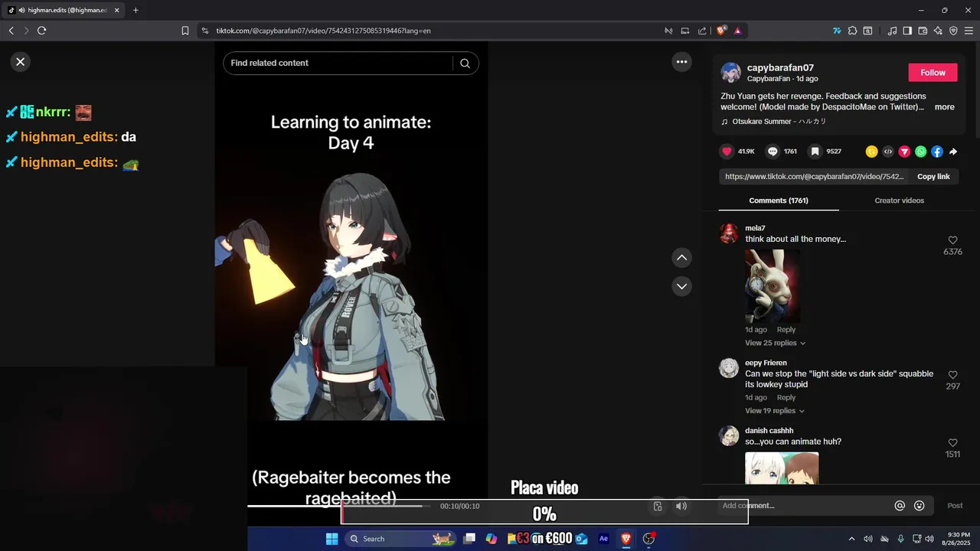This screenshot has height=551, width=980.
Task: Click the taskbar Search box
Action: [400, 539]
